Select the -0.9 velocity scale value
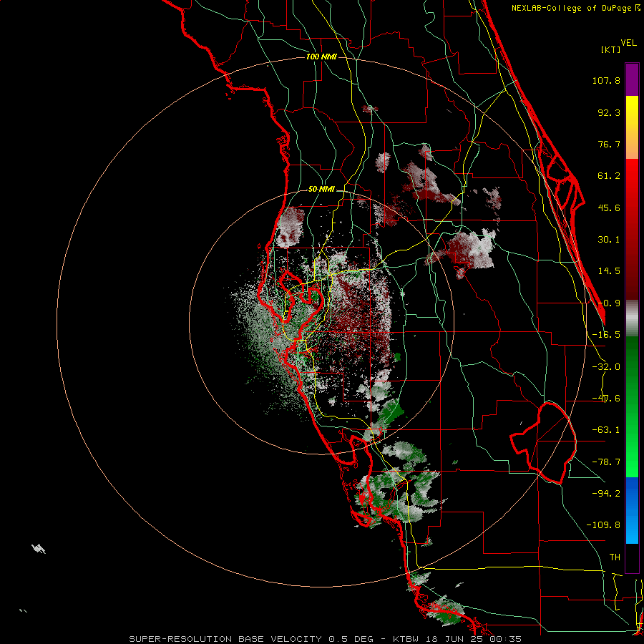The width and height of the screenshot is (644, 644). click(609, 303)
